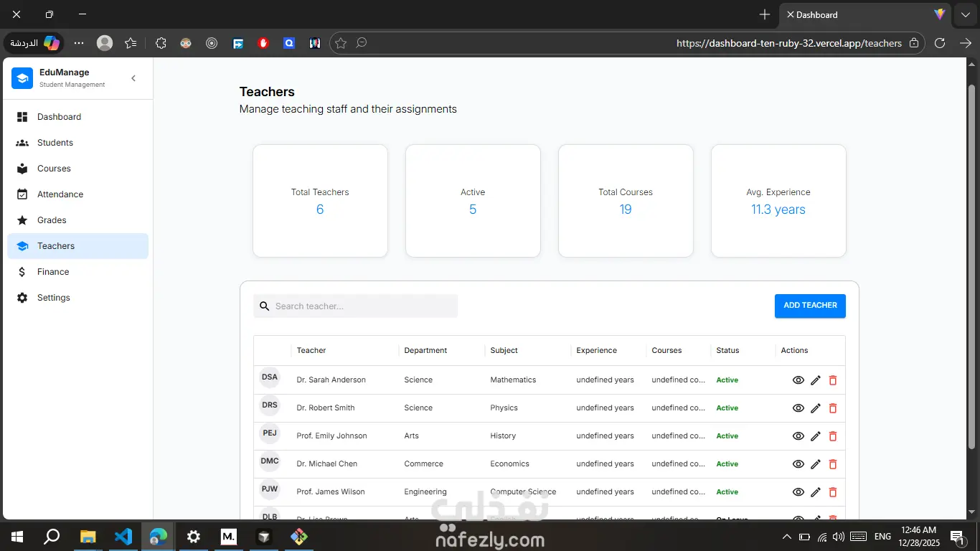Open the Finance section
The width and height of the screenshot is (980, 551).
tap(77, 272)
